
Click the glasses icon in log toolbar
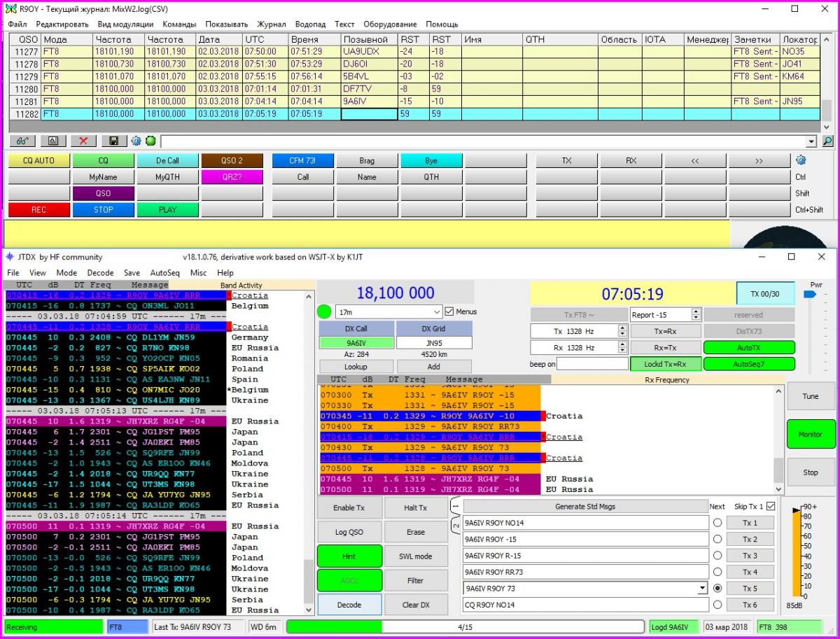(22, 141)
